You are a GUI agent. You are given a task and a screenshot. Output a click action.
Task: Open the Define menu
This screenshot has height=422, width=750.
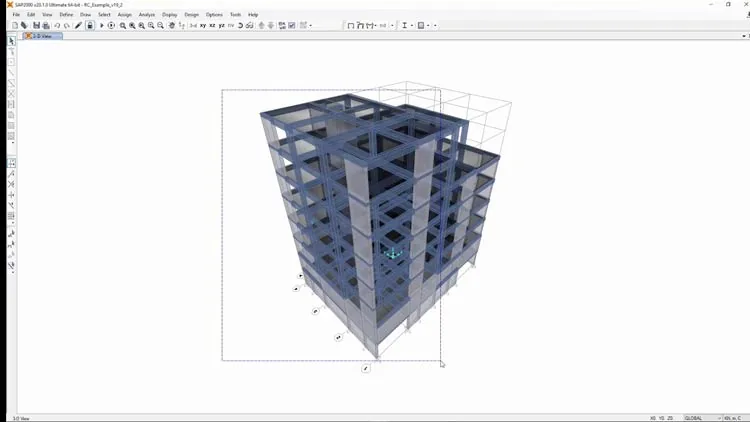click(x=66, y=15)
